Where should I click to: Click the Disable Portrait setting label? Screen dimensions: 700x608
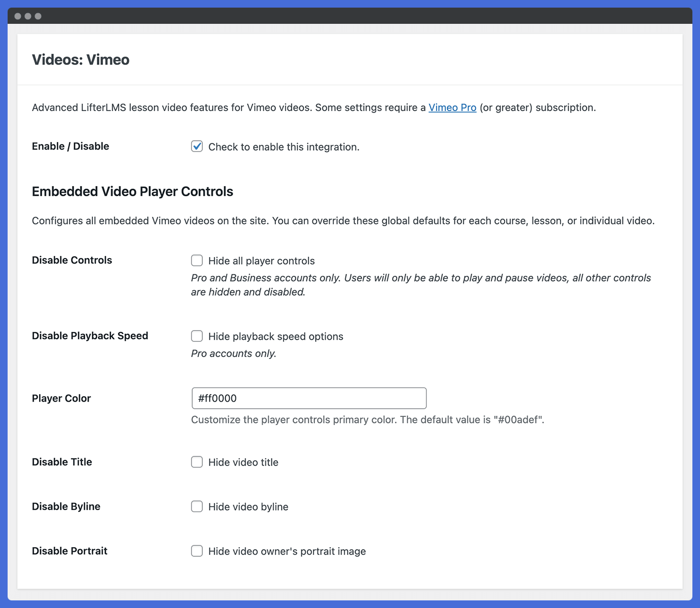point(69,551)
